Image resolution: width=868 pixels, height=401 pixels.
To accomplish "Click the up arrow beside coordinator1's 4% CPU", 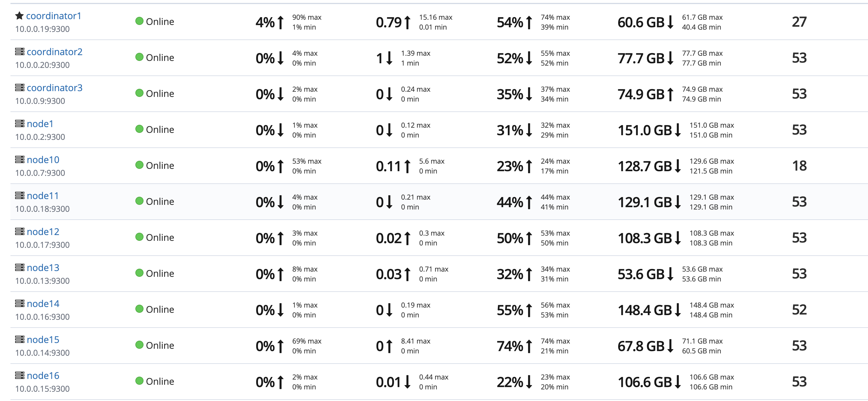I will 280,22.
